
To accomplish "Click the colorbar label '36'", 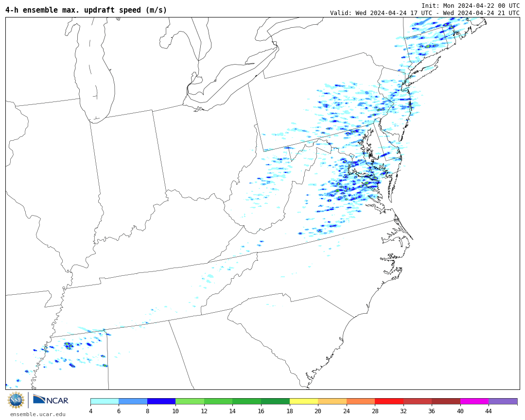I will point(432,411).
